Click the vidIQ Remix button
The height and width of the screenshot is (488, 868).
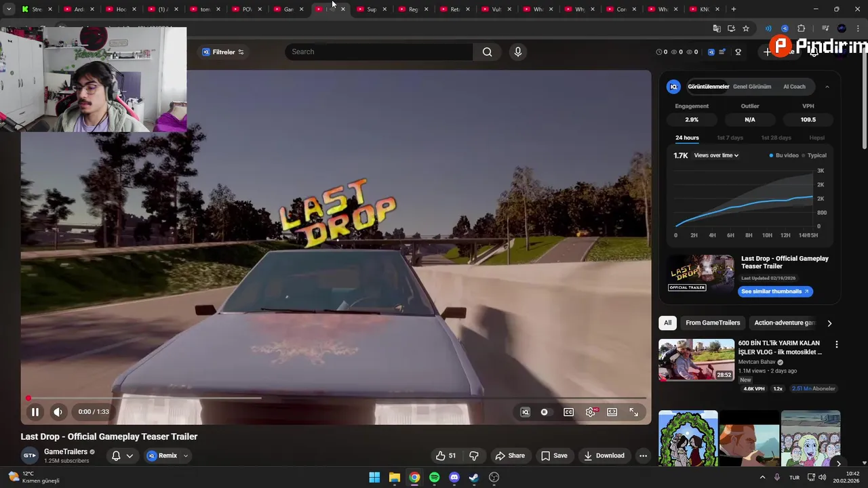163,455
